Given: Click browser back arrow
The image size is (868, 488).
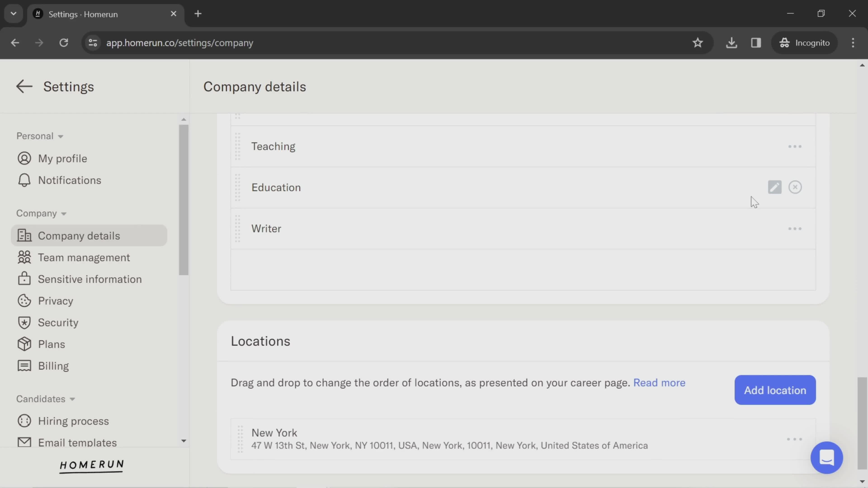Looking at the screenshot, I should point(15,43).
